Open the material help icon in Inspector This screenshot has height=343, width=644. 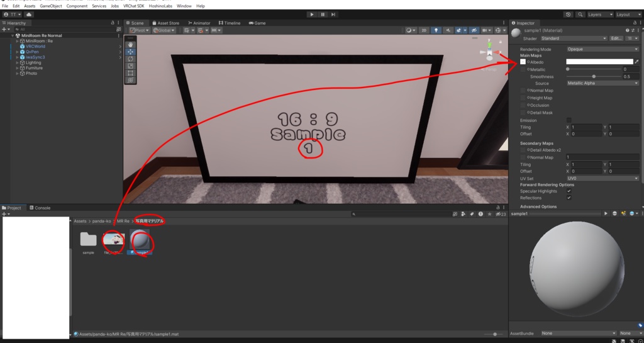627,30
